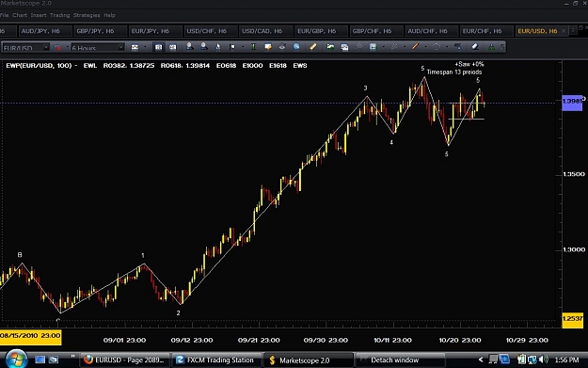Click the blue table grid icon
588x368 pixels.
[x=373, y=47]
